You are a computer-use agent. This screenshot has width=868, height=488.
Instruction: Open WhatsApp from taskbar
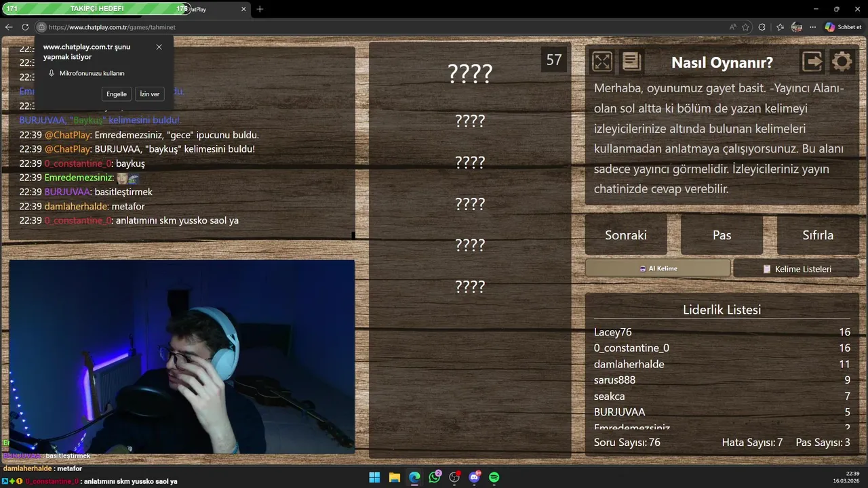(435, 477)
